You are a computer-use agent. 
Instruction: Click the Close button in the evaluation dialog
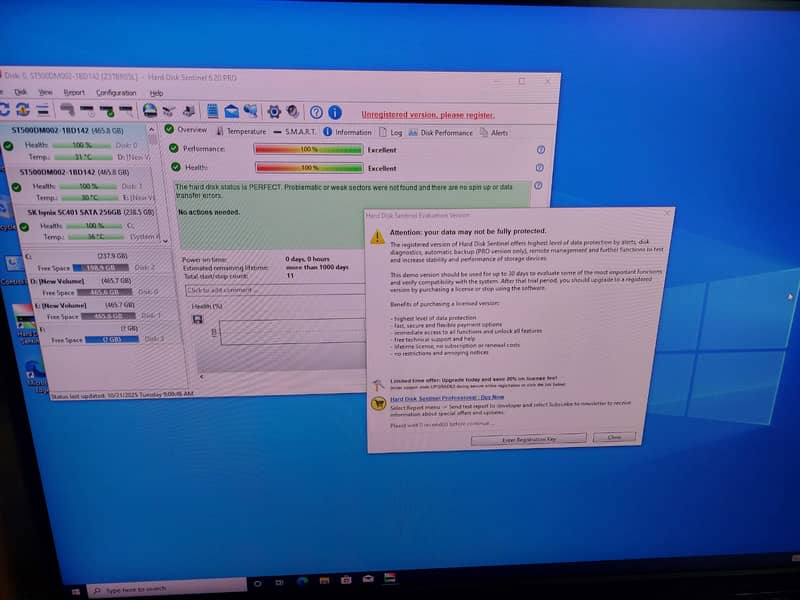[614, 437]
